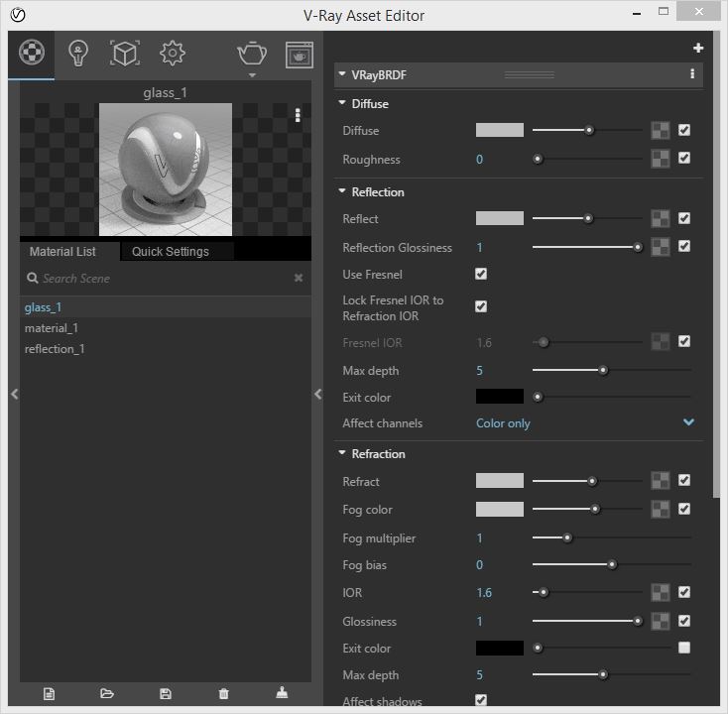Screen dimensions: 728x714
Task: Click the Fog multiplier value 1
Action: click(x=479, y=538)
